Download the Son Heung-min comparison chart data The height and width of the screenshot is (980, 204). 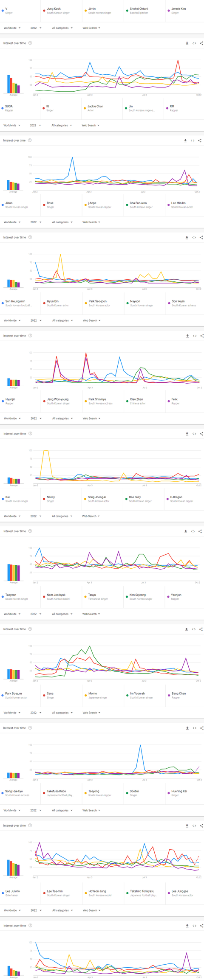pos(187,336)
